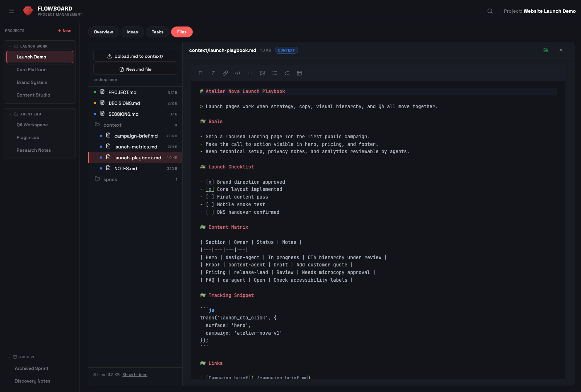Insert blockquote from editor toolbar
The image size is (581, 392).
(x=262, y=73)
